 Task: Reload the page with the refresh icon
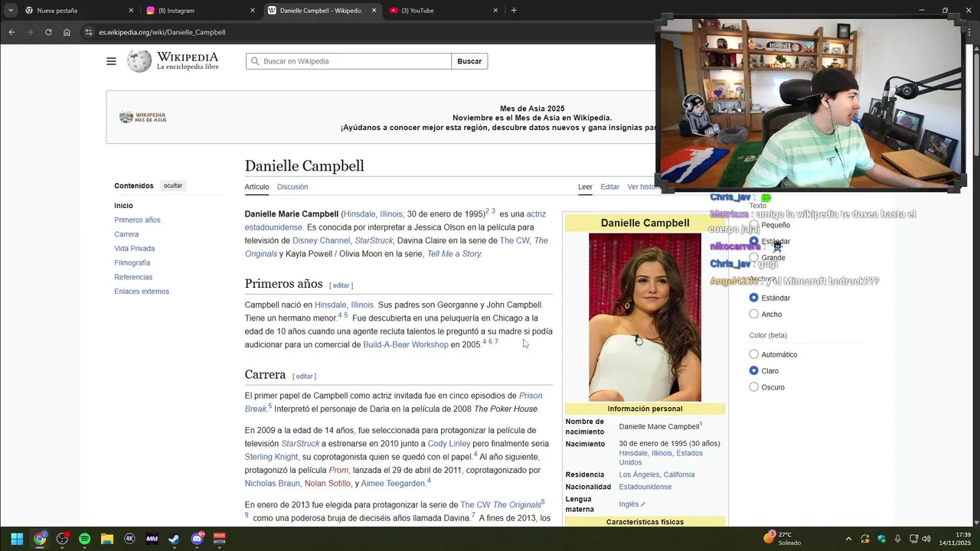point(48,32)
